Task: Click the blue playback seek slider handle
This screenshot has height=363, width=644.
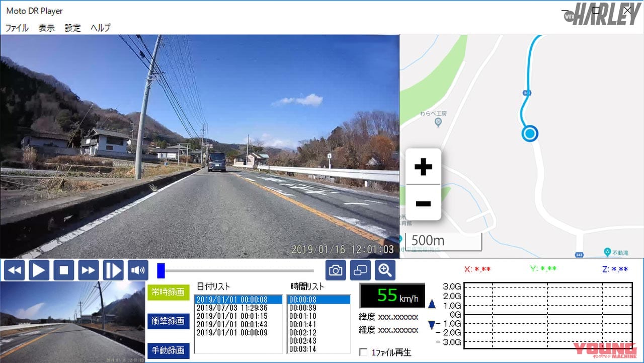Action: (x=161, y=270)
